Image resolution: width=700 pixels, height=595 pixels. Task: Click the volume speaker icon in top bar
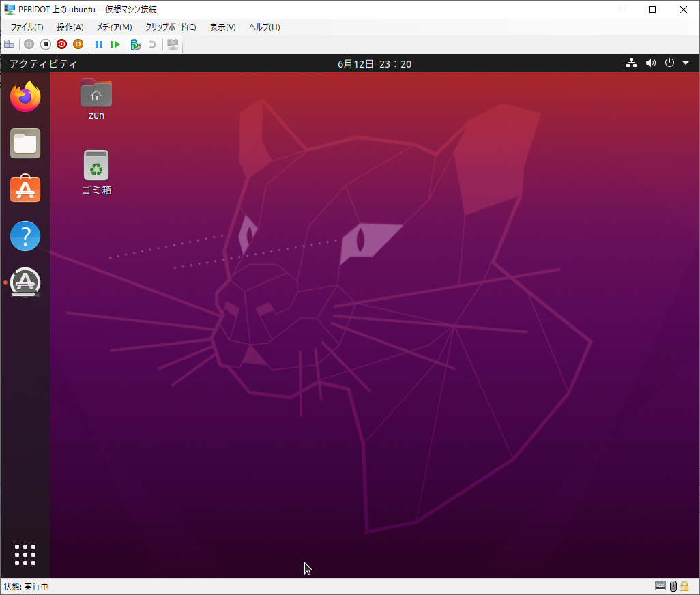[651, 63]
